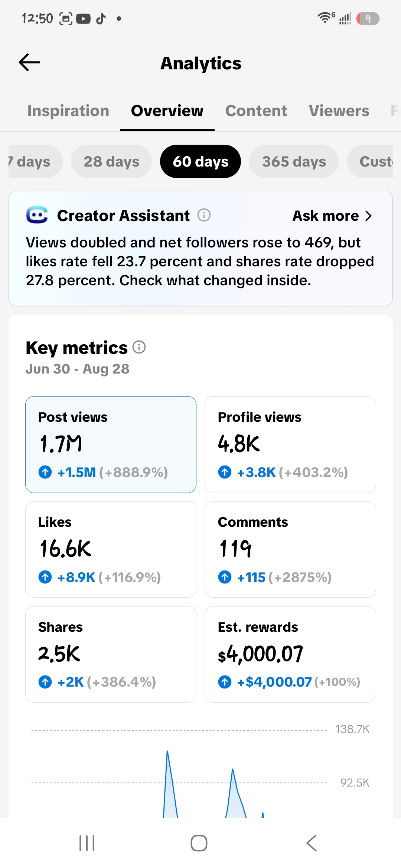The image size is (401, 868).
Task: Open Creator Assistant info icon
Action: (x=204, y=215)
